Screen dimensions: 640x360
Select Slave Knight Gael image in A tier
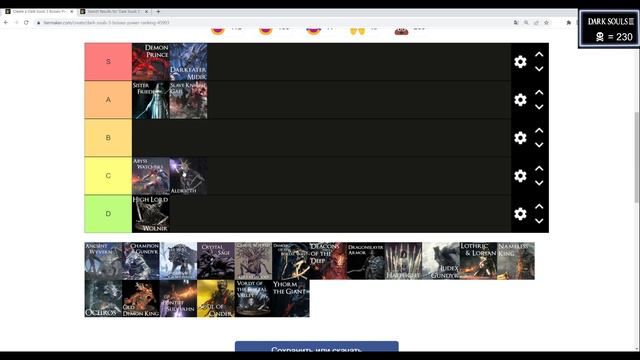click(x=188, y=100)
